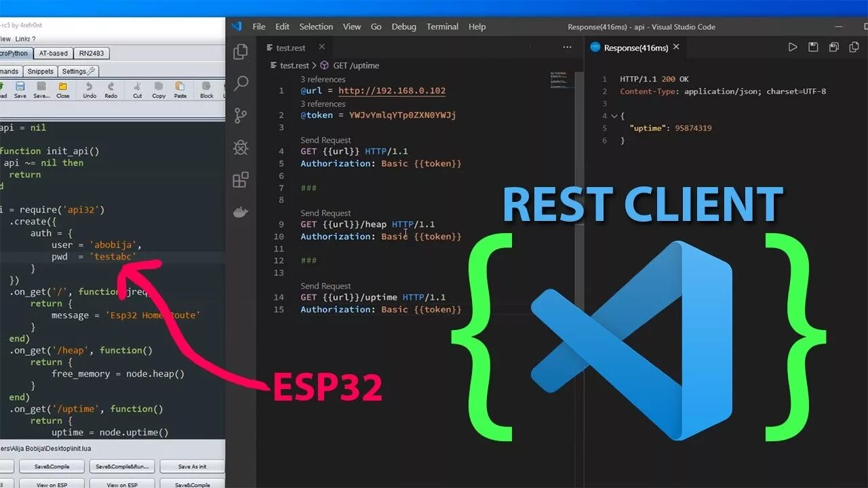Open the http://192.168.0.102 URL link

tap(392, 91)
